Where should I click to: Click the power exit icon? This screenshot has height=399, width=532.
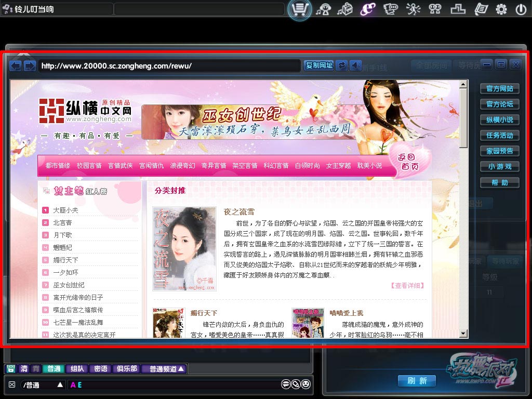pos(521,9)
